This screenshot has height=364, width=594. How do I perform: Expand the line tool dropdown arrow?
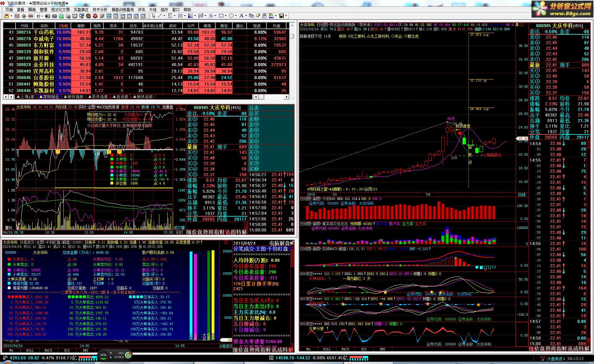(x=164, y=16)
